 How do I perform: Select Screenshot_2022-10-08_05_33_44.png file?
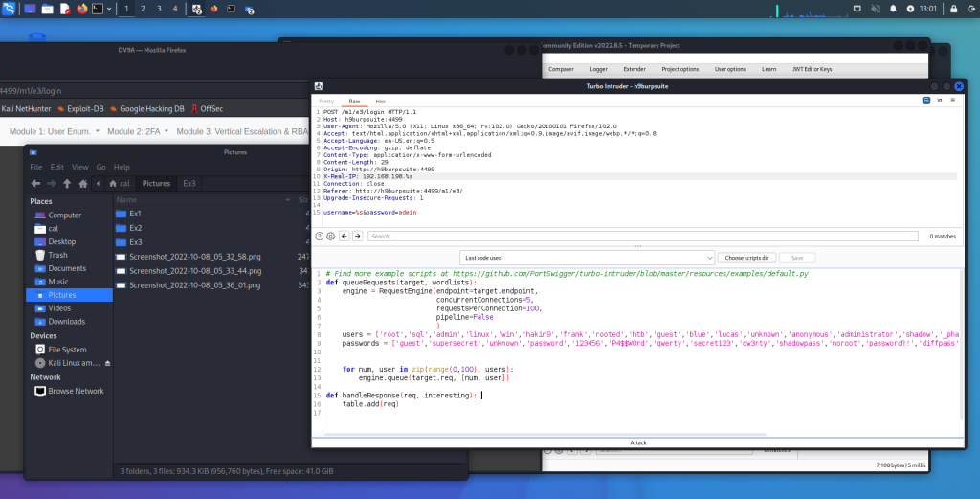click(x=195, y=271)
